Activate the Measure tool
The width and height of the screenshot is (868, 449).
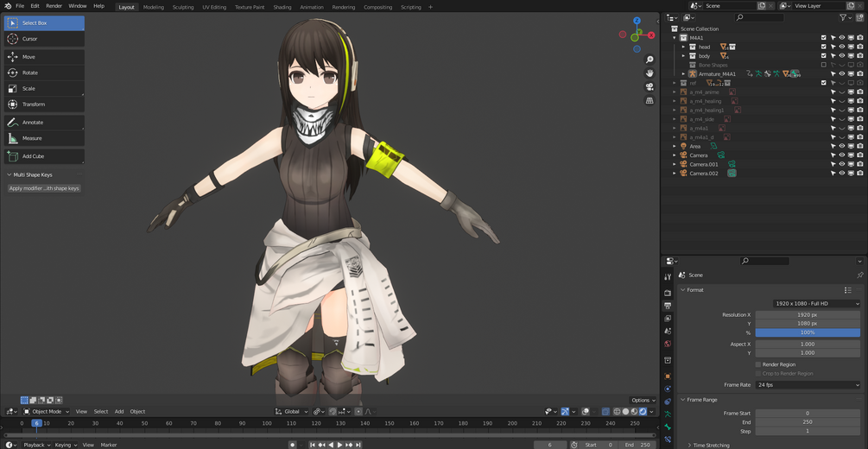44,138
